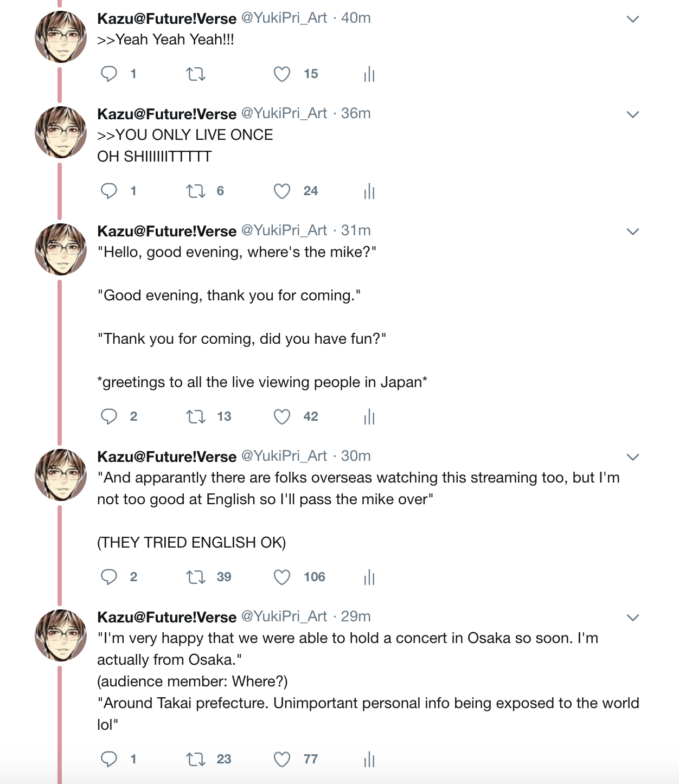Reply to the 'THEY TRIED ENGLISH OK' tweet
The image size is (679, 784).
tap(109, 577)
